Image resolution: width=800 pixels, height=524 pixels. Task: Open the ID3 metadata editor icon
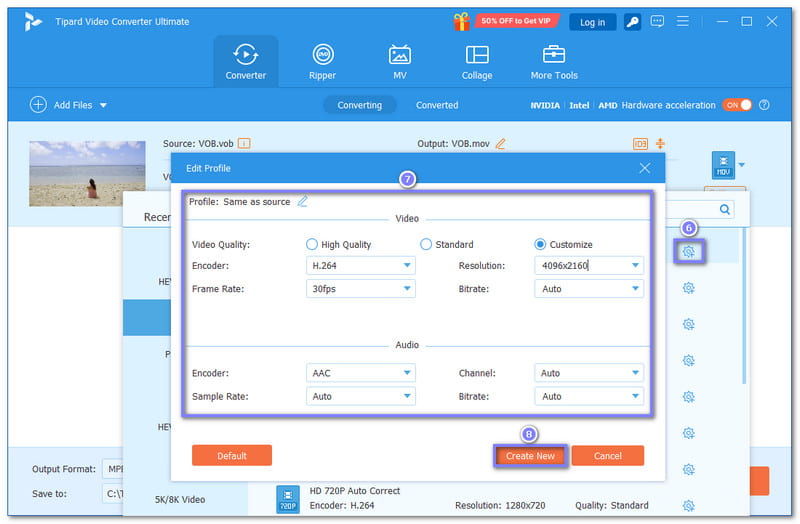pyautogui.click(x=640, y=144)
